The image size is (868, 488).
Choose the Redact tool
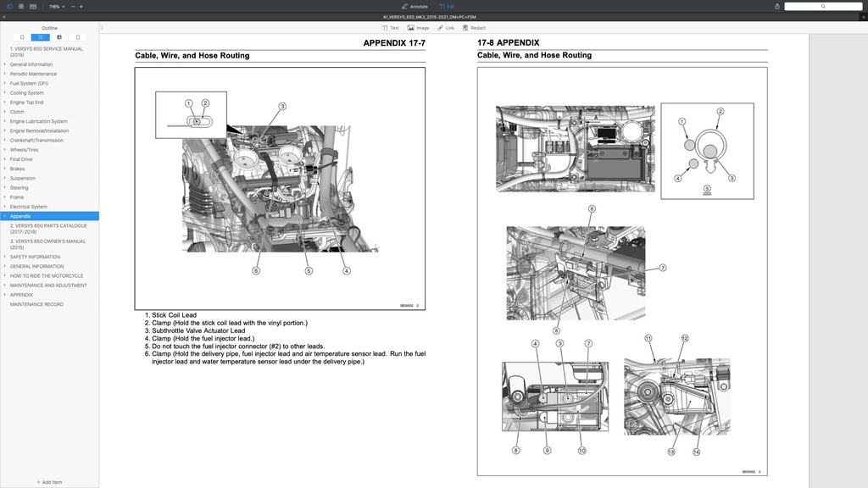click(474, 28)
